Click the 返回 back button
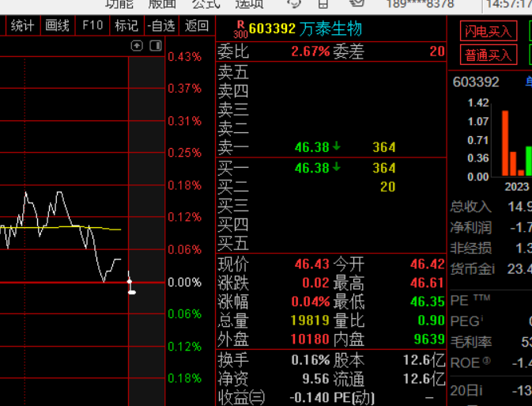Viewport: 532px width, 406px height. coord(197,25)
